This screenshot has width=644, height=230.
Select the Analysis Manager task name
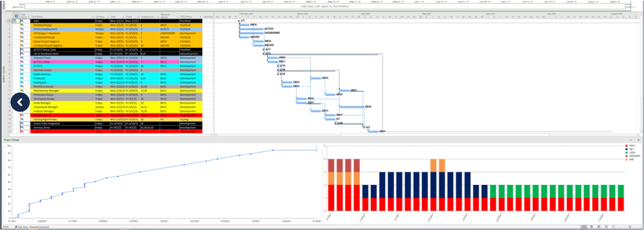pos(44,111)
